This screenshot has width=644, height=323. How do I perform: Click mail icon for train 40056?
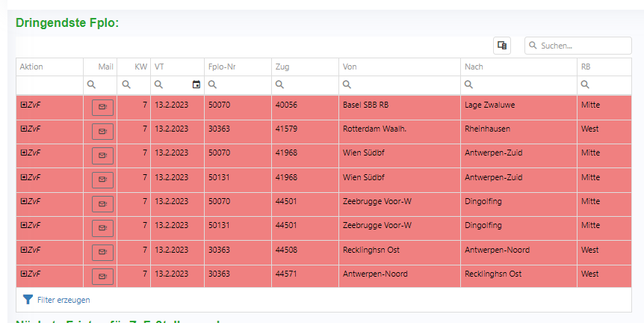(102, 108)
